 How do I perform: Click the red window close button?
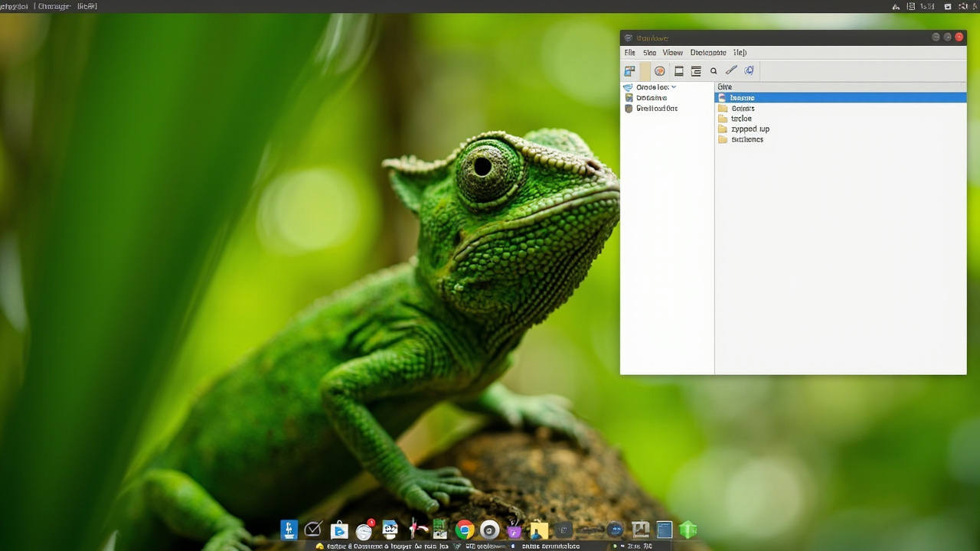pyautogui.click(x=959, y=37)
